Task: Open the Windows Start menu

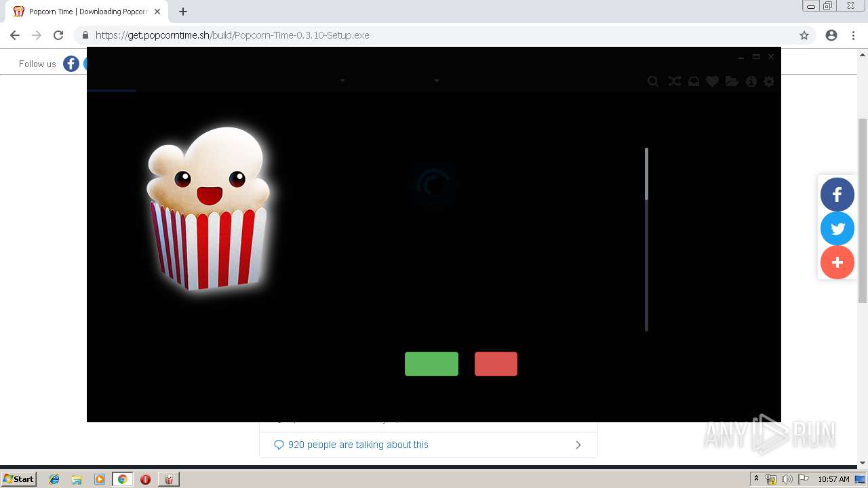Action: 18,479
